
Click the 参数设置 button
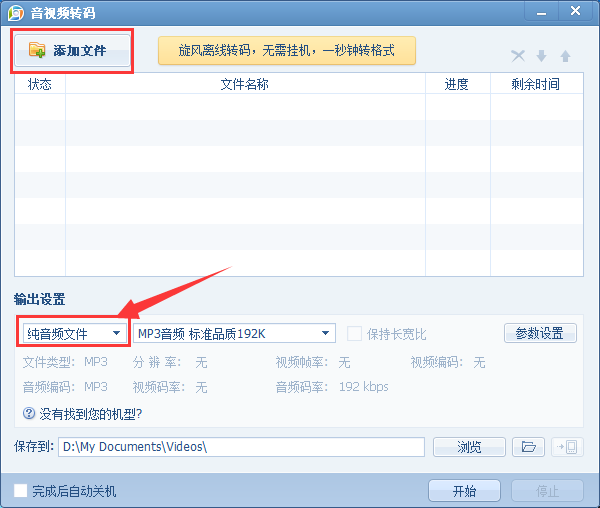click(x=540, y=333)
